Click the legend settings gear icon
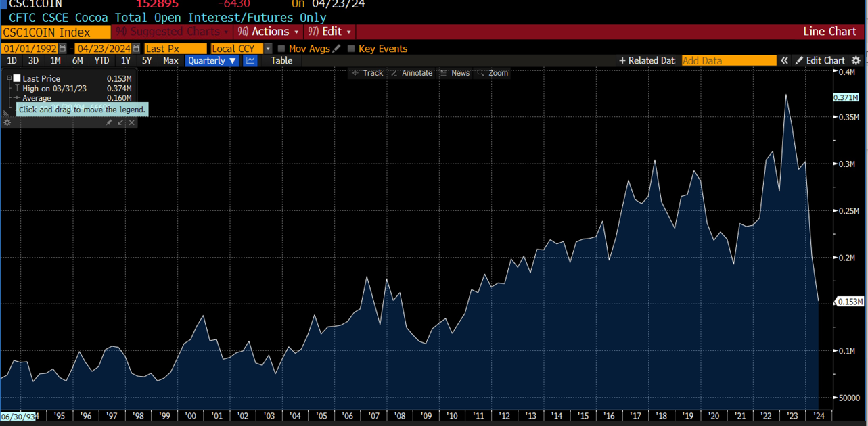Viewport: 868px width, 426px height. (7, 122)
